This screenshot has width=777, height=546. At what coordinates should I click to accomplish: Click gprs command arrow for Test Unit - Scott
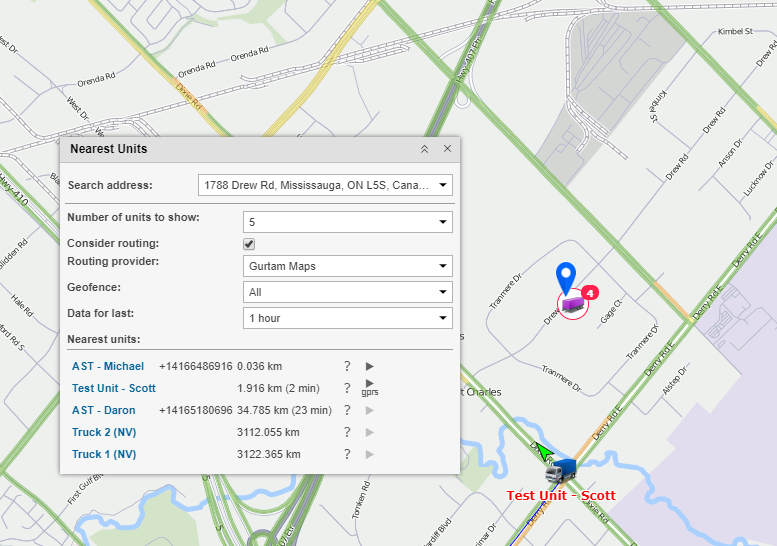pyautogui.click(x=369, y=385)
